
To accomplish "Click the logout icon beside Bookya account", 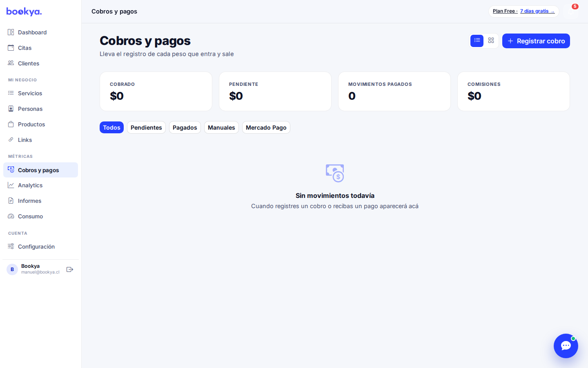I will (x=70, y=269).
